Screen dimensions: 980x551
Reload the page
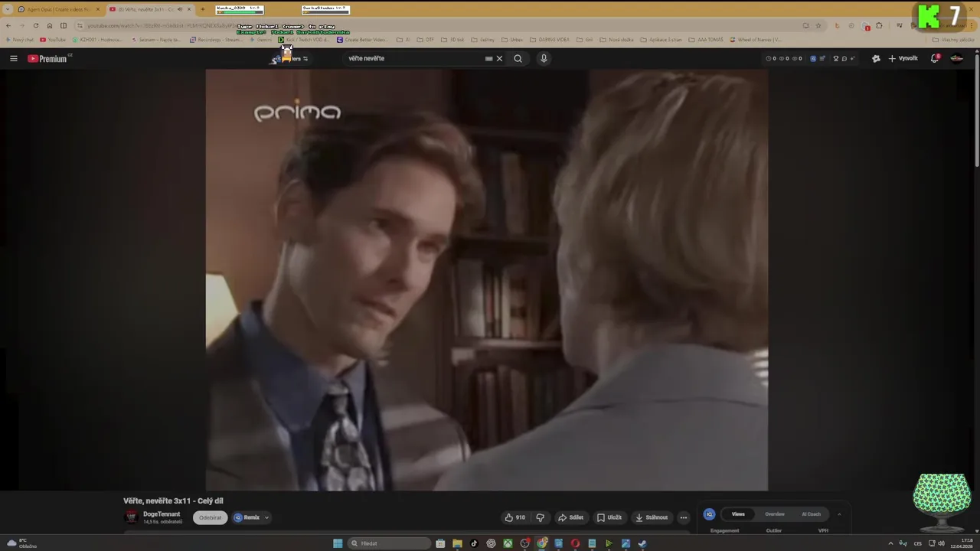[36, 25]
